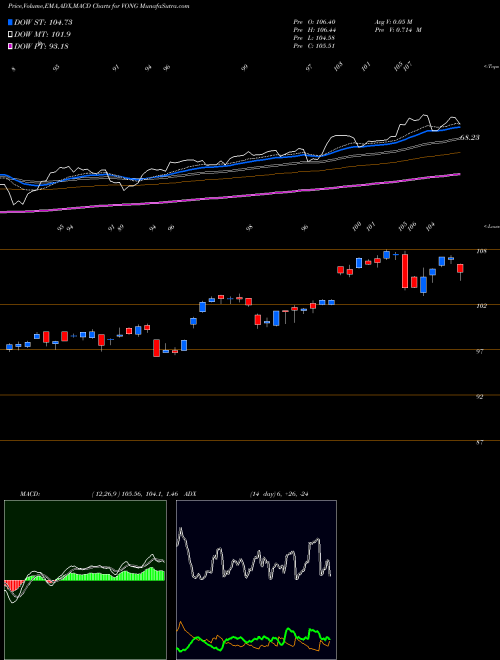Click the 'ADX' panel label

click(x=190, y=494)
